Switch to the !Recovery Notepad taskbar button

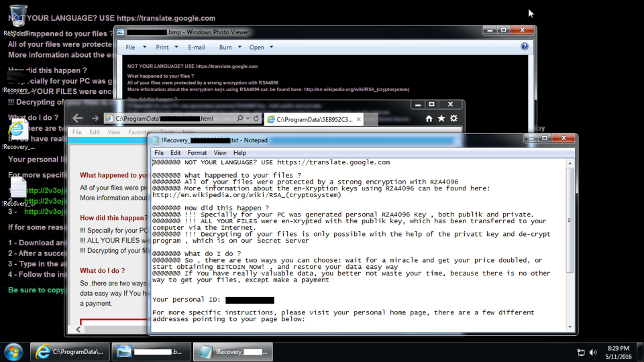[233, 352]
